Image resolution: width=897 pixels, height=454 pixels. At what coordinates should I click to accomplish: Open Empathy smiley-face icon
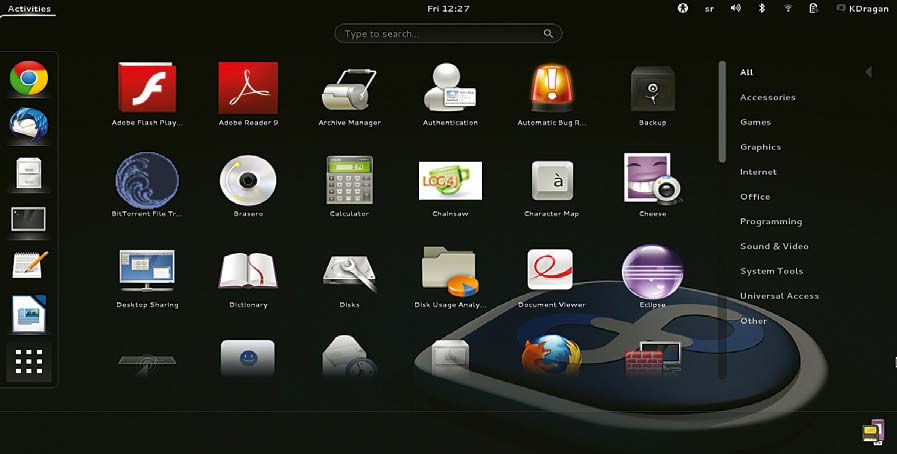[248, 358]
